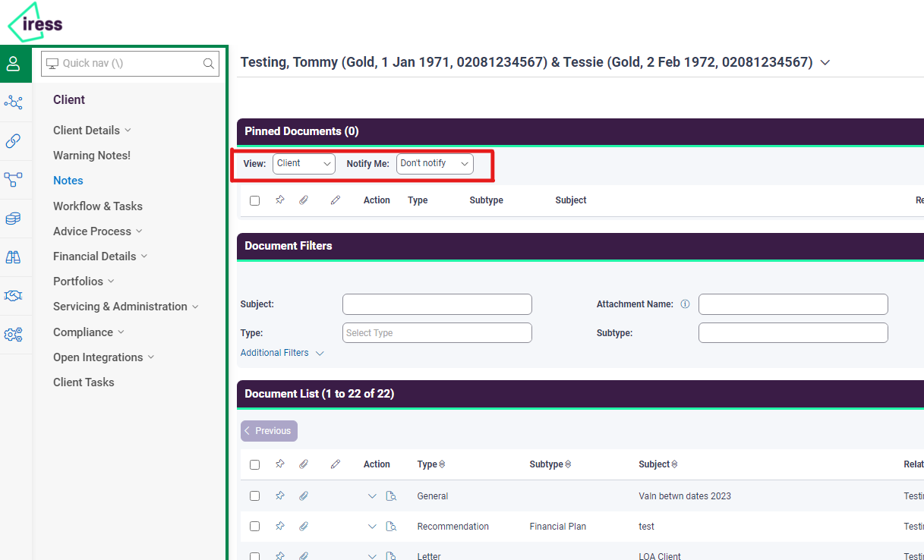
Task: Open search using the binoculars sidebar icon
Action: tap(15, 257)
